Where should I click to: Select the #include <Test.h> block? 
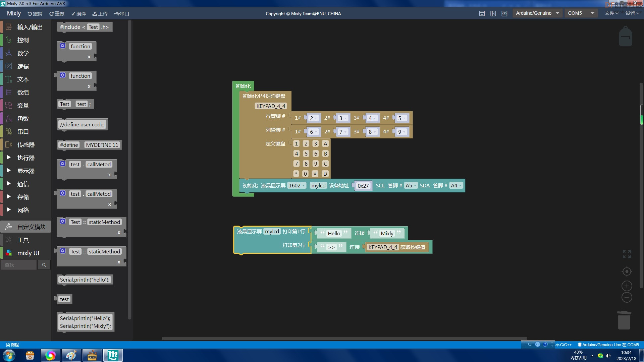click(85, 27)
